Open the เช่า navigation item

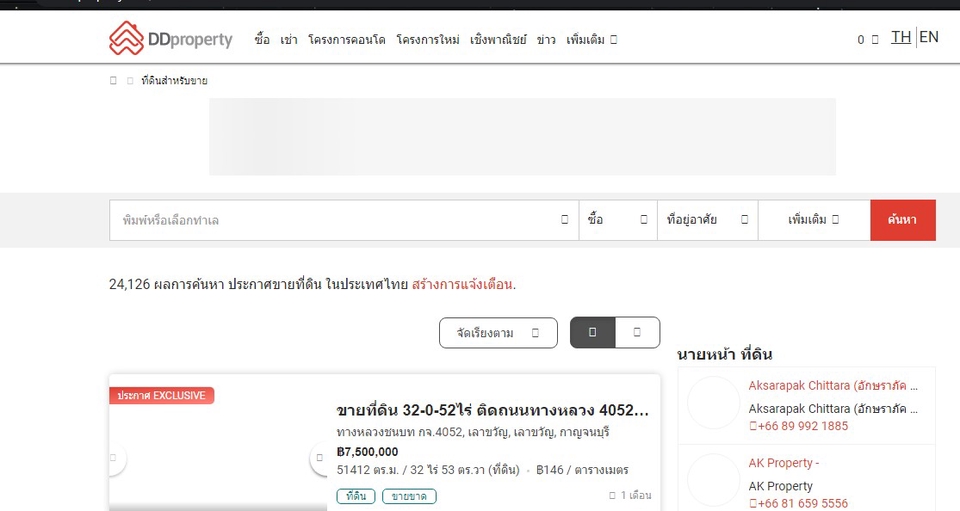pos(289,40)
